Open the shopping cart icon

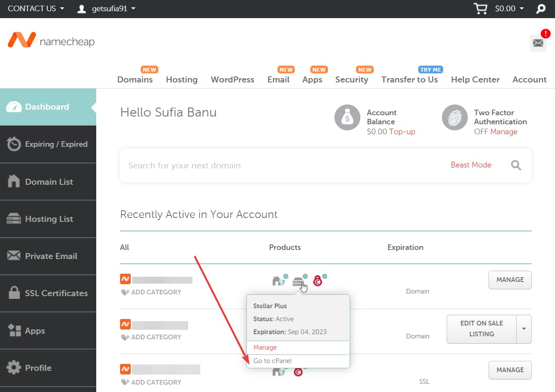480,8
